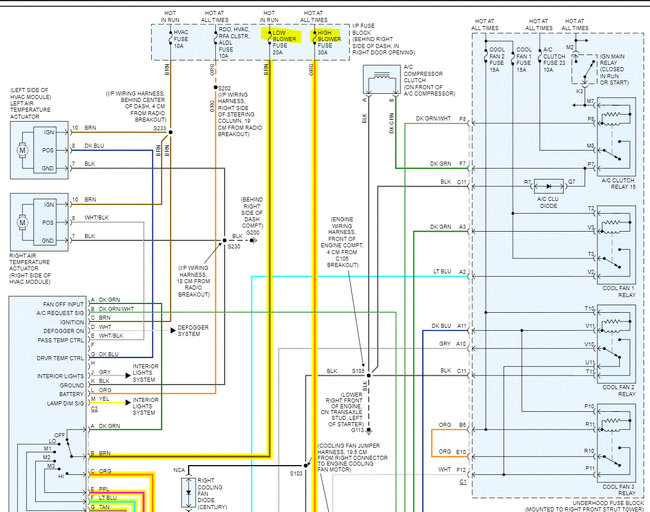Click the S105 splice label

point(358,371)
